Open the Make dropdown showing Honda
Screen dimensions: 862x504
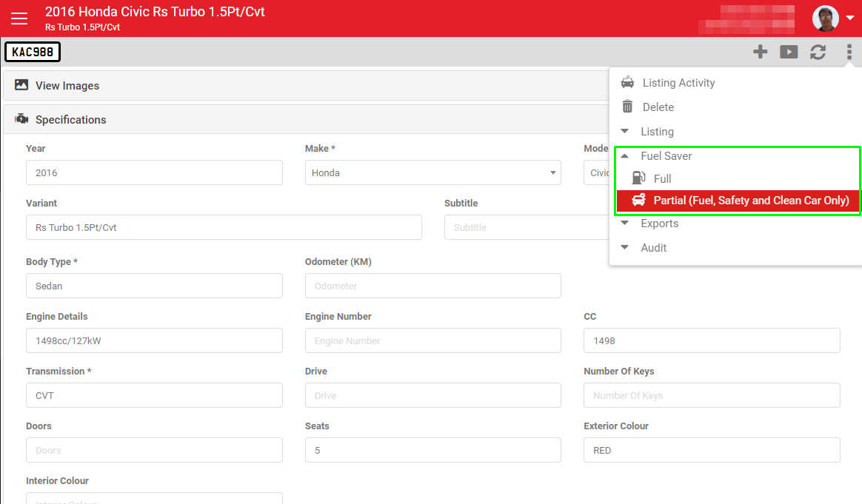[x=433, y=172]
